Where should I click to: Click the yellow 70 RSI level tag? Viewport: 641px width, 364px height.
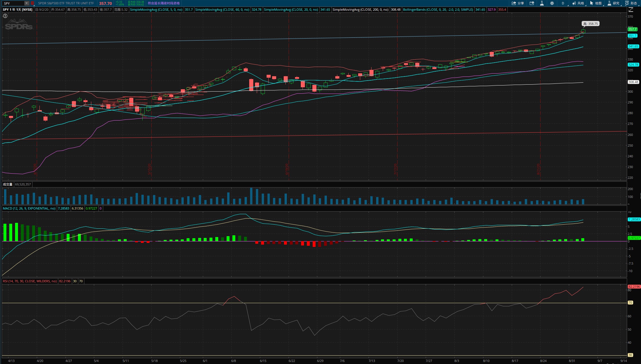(x=630, y=303)
